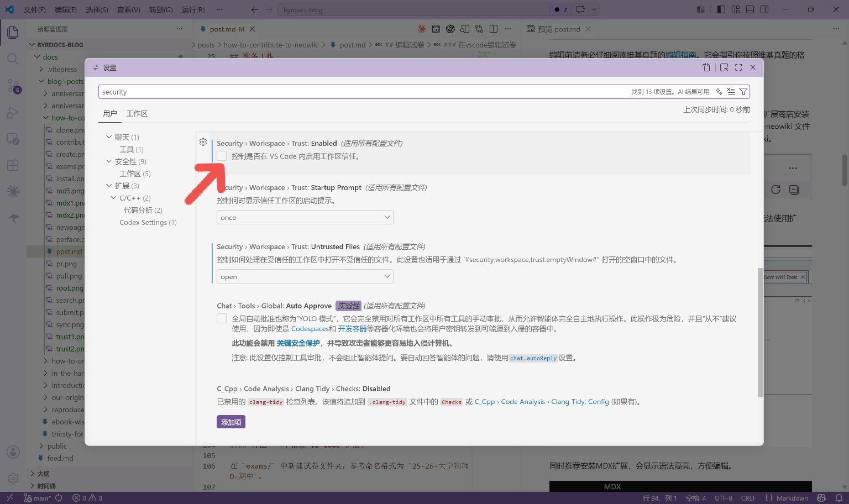Select the post.md editor tab
The height and width of the screenshot is (504, 849).
click(x=227, y=29)
